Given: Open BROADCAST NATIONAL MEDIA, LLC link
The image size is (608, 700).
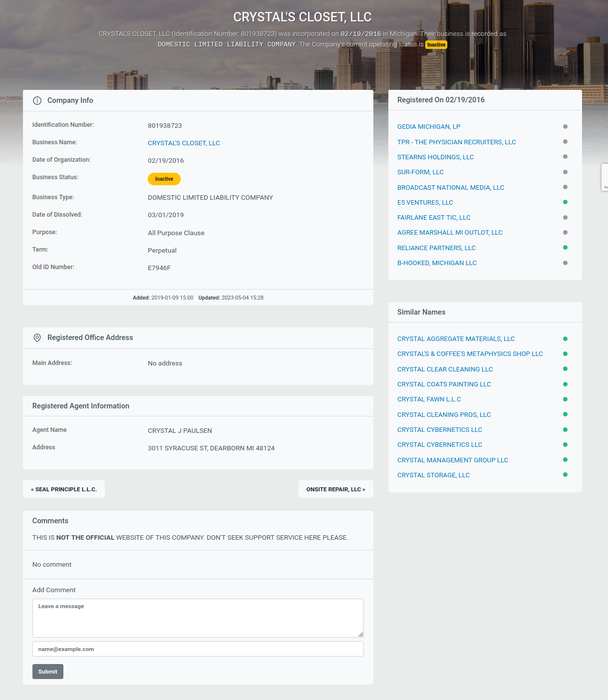Looking at the screenshot, I should click(x=451, y=187).
